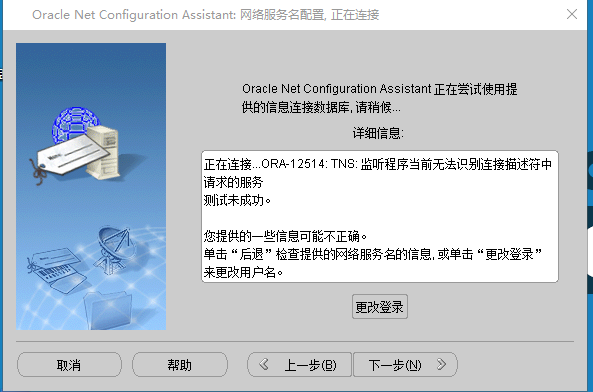Click the satellite dish graphic

(115, 248)
